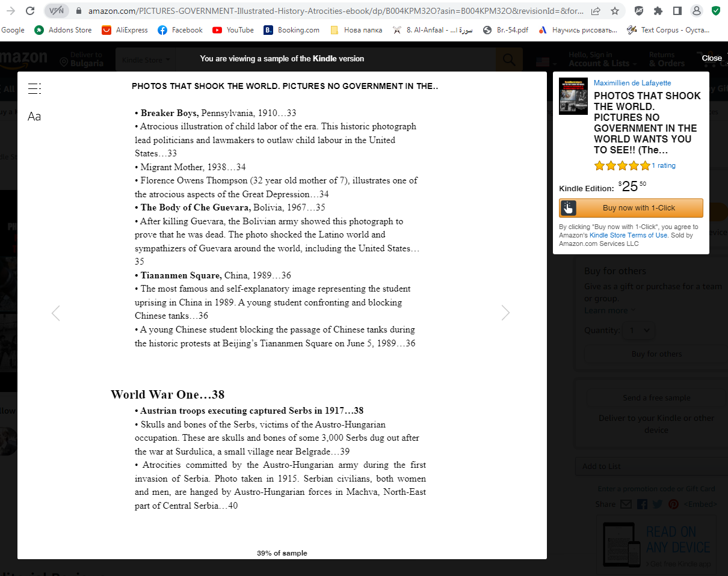Bookmark this page with the star icon
This screenshot has height=576, width=728.
[614, 11]
